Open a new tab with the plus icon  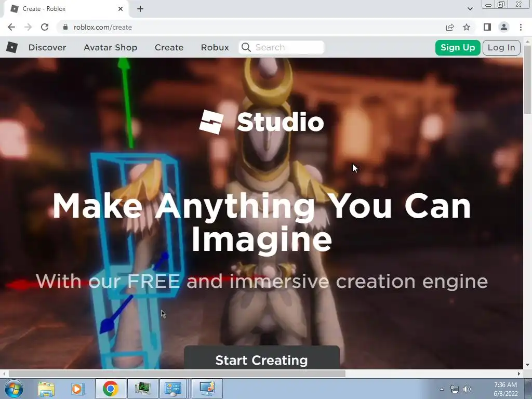coord(140,9)
